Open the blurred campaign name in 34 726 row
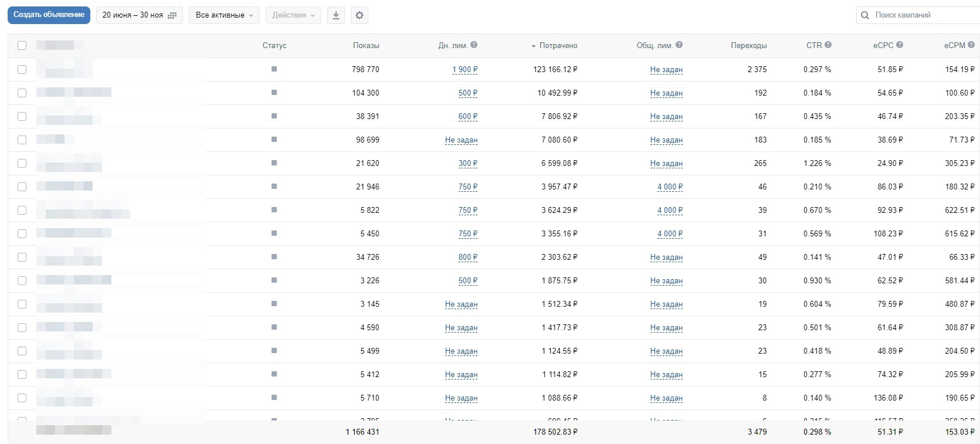Screen dimensions: 980x444 click(69, 257)
